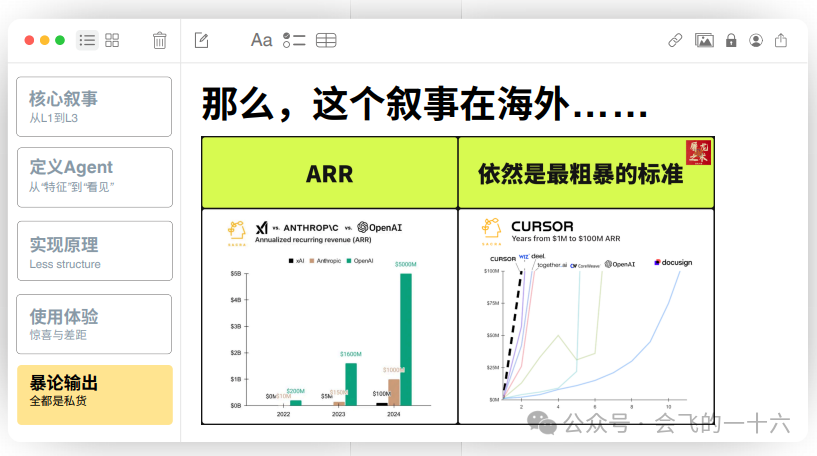This screenshot has height=456, width=817.
Task: Insert a table from the toolbar
Action: coord(326,40)
